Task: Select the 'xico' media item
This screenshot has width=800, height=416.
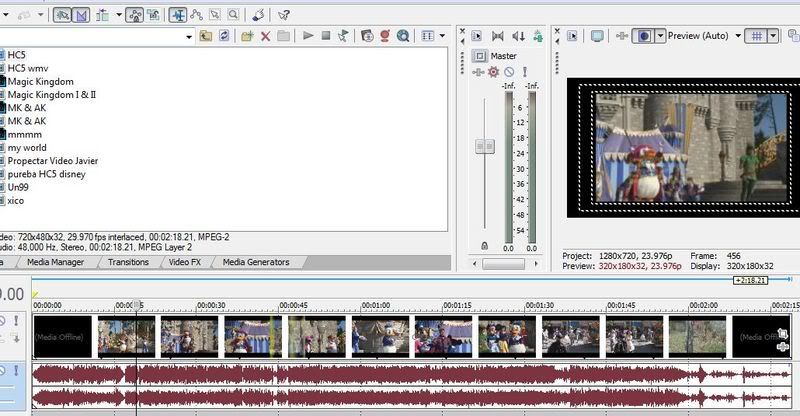Action: click(15, 201)
